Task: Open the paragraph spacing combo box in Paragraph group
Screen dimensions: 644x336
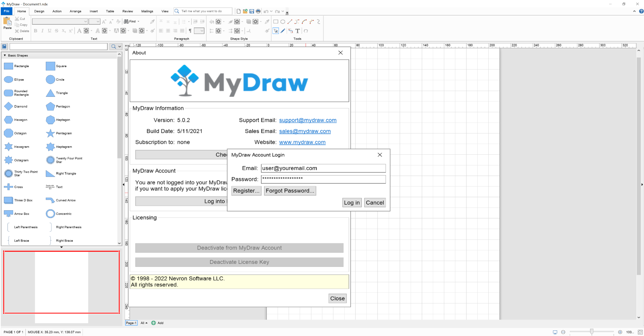Action: (x=199, y=31)
